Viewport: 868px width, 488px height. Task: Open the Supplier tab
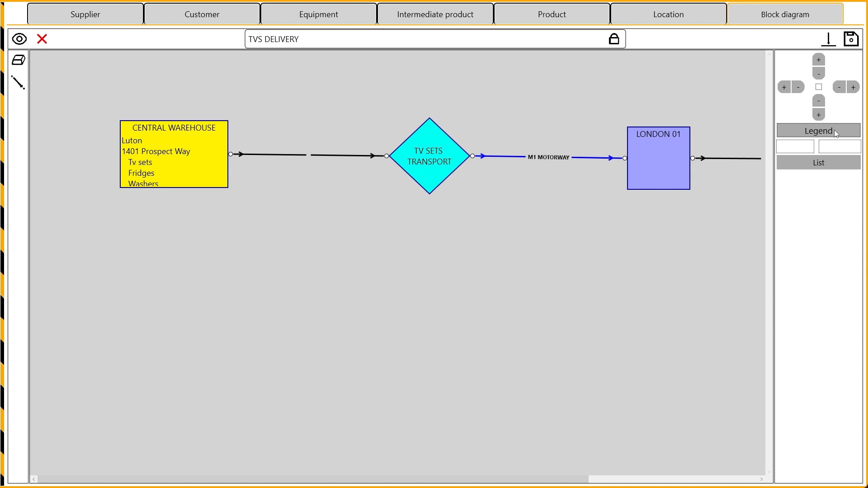click(85, 14)
